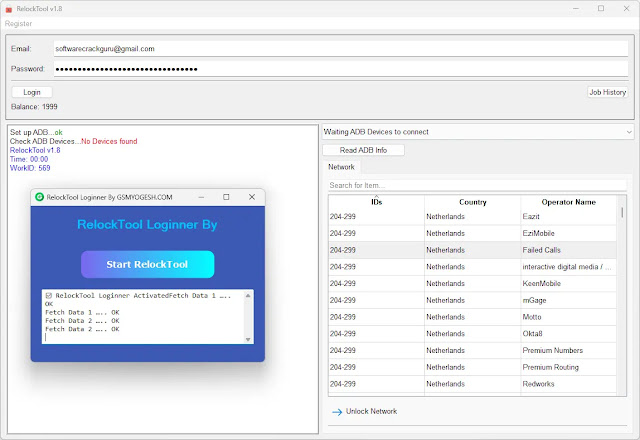Click the Start RelockTool button

pyautogui.click(x=148, y=264)
